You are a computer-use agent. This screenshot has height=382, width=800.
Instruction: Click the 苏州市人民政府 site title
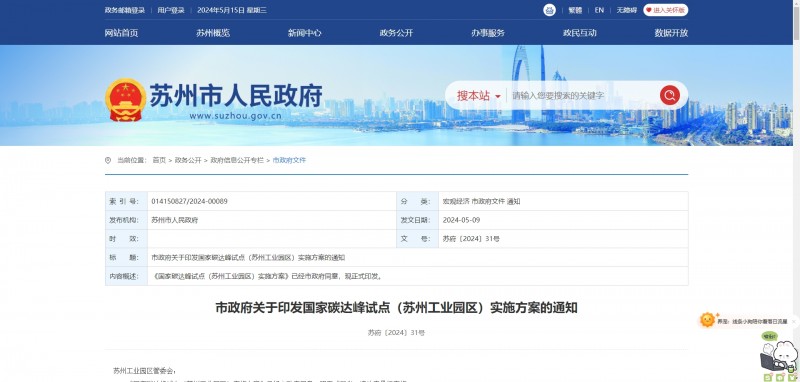[236, 95]
